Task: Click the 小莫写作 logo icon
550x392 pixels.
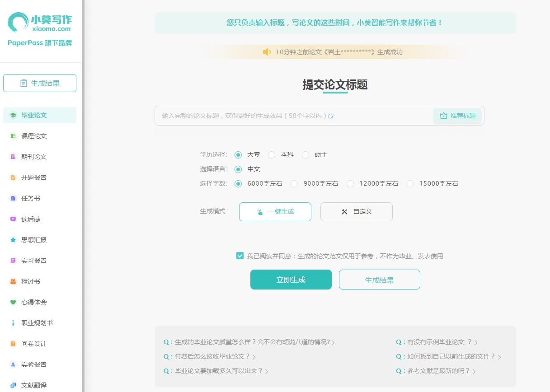Action: click(x=18, y=22)
